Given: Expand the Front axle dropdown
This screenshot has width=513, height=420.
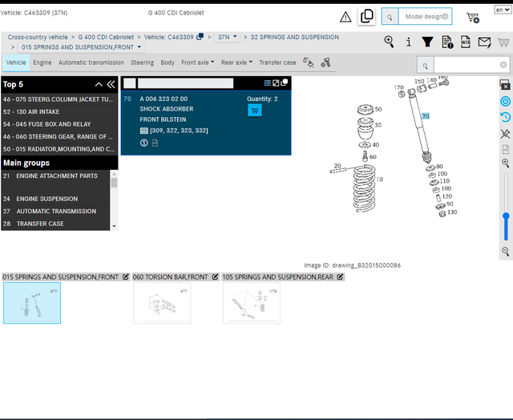Looking at the screenshot, I should (x=198, y=63).
